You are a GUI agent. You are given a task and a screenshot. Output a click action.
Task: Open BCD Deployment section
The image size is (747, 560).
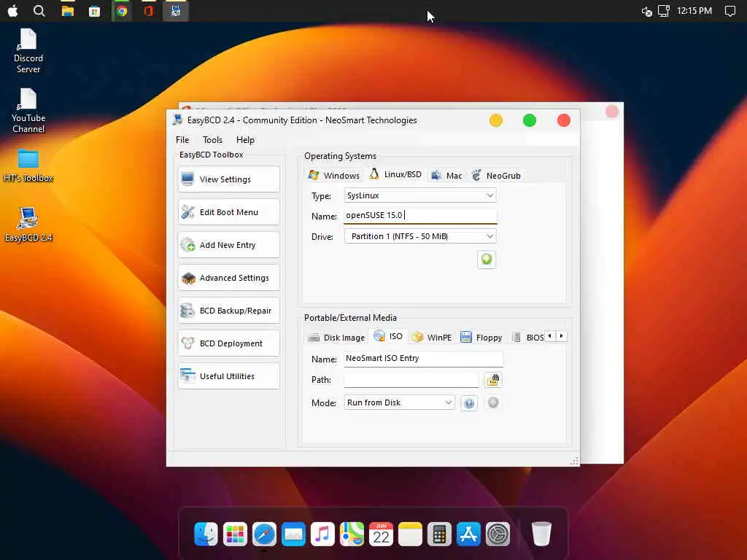point(228,343)
